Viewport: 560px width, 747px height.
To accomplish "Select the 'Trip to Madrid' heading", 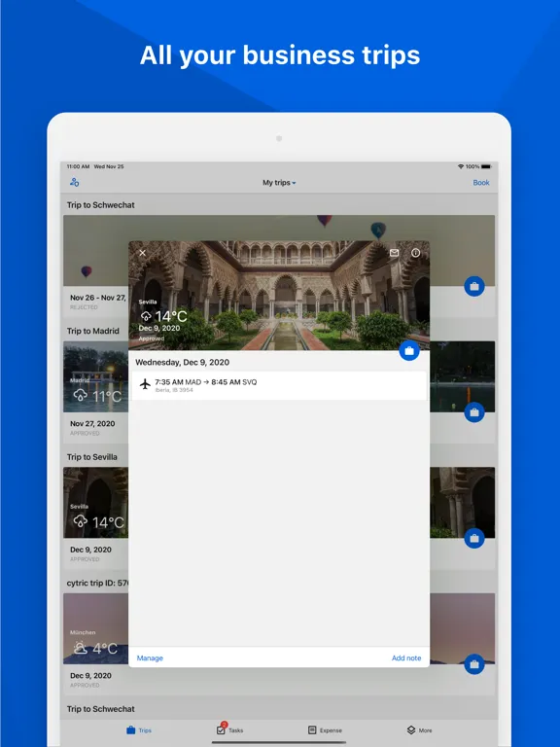I will 93,331.
